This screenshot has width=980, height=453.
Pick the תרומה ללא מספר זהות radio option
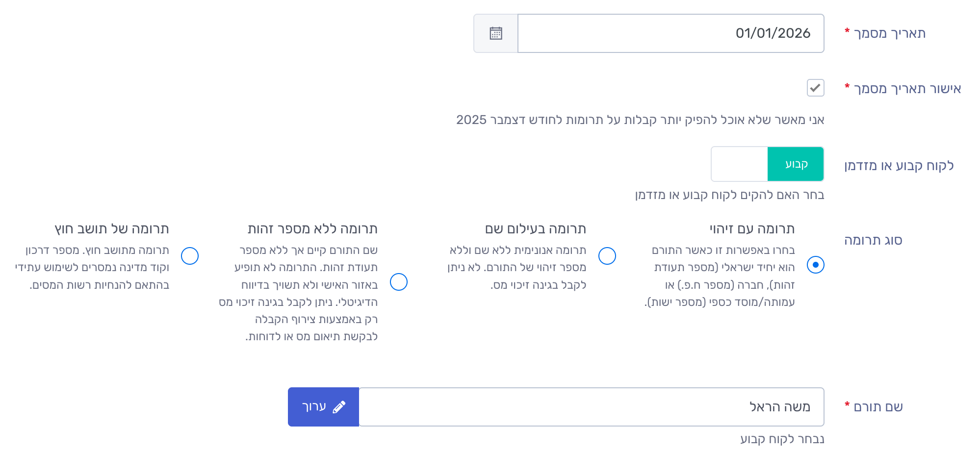pyautogui.click(x=398, y=282)
